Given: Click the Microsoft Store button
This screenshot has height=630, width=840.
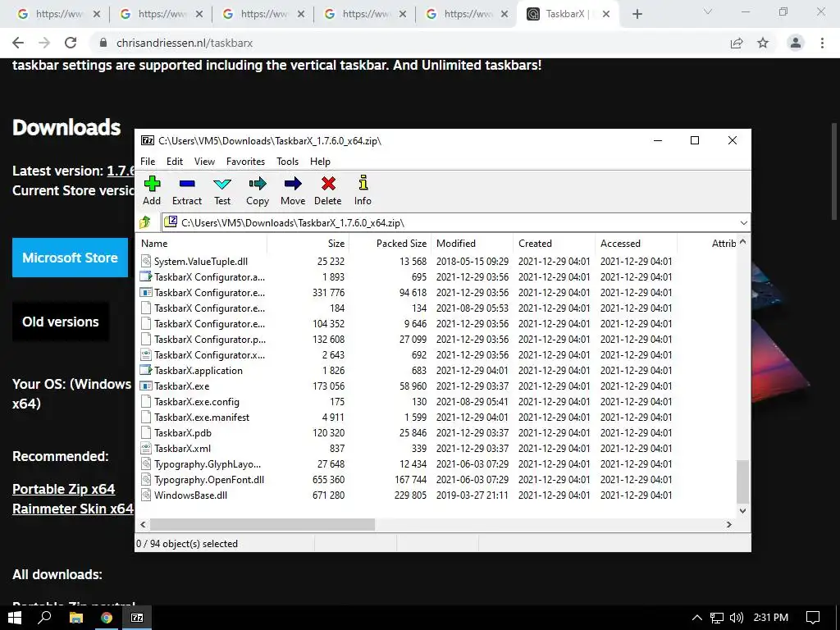Looking at the screenshot, I should click(x=71, y=258).
